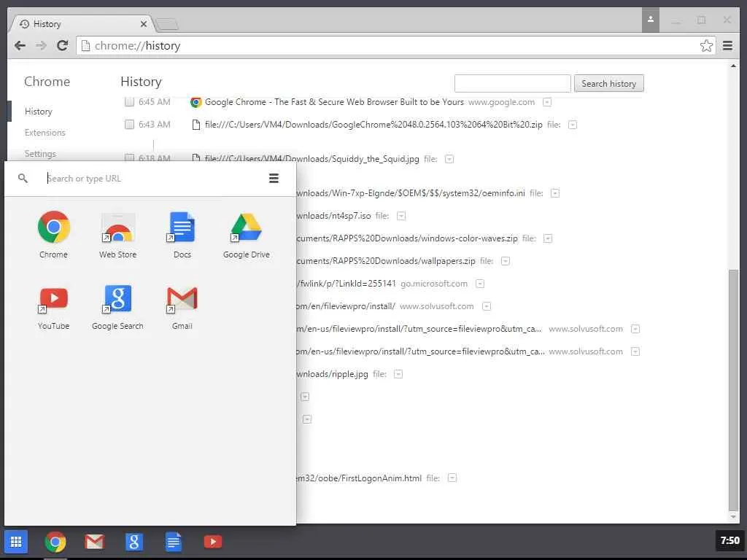Open fwlink LinkId=255141 history link
The width and height of the screenshot is (747, 560).
tap(347, 284)
